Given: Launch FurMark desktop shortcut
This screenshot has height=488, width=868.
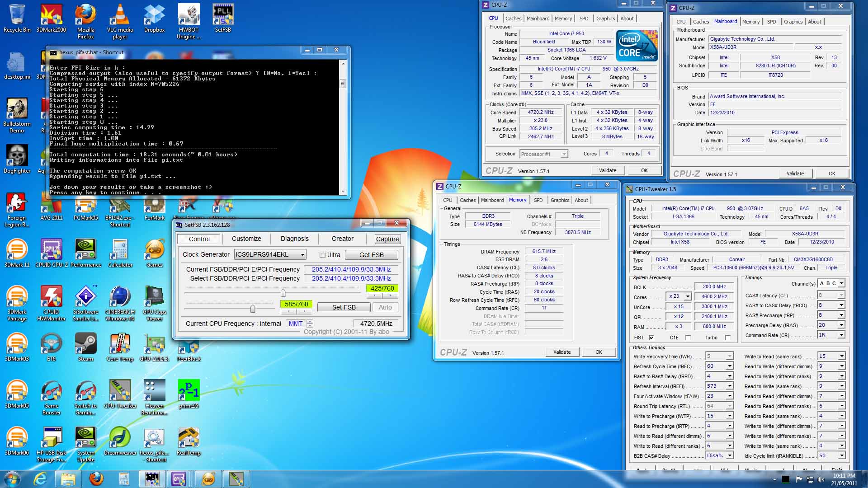Looking at the screenshot, I should (x=154, y=210).
